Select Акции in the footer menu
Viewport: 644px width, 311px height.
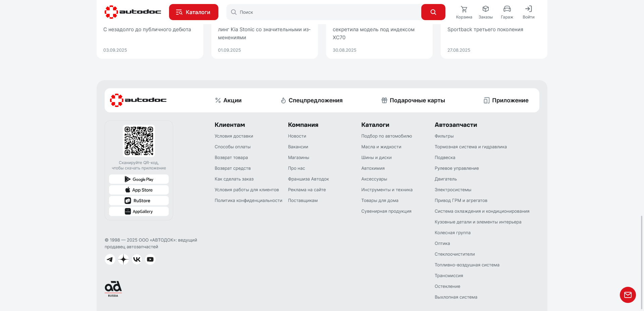(x=228, y=100)
